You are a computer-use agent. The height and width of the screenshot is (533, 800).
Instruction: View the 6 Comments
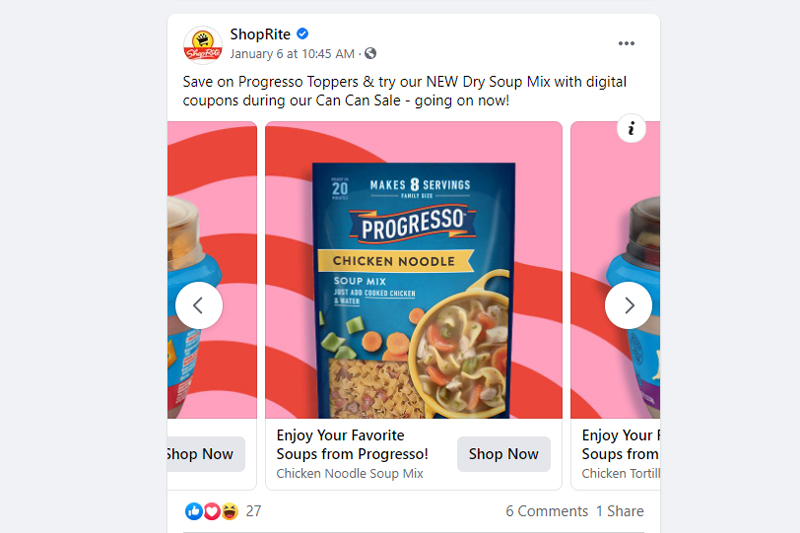click(546, 511)
